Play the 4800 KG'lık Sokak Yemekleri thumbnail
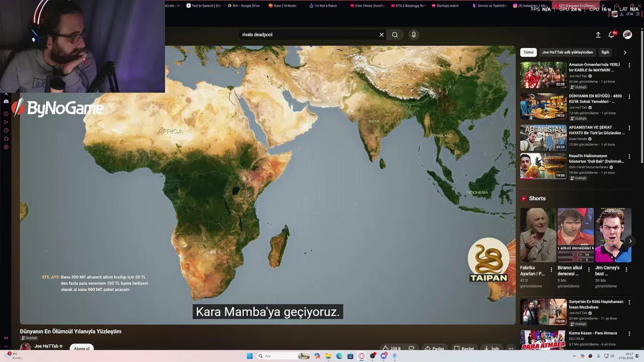Image resolution: width=644 pixels, height=362 pixels. pyautogui.click(x=543, y=106)
